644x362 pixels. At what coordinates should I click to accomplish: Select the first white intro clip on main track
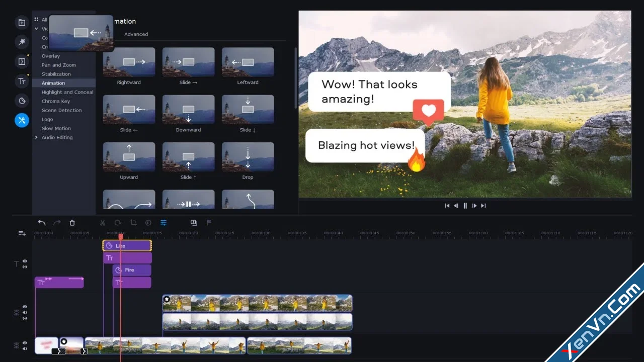(46, 345)
